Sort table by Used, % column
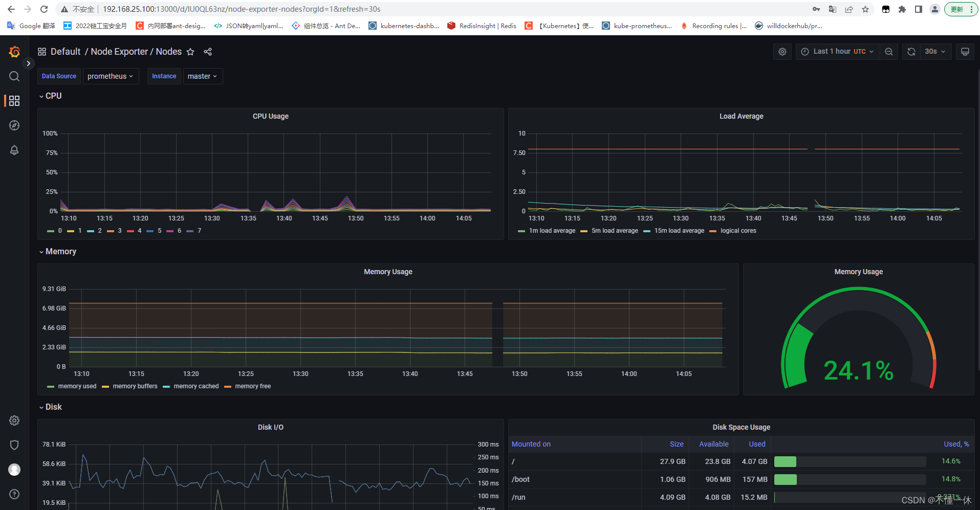Viewport: 980px width, 510px height. (956, 444)
